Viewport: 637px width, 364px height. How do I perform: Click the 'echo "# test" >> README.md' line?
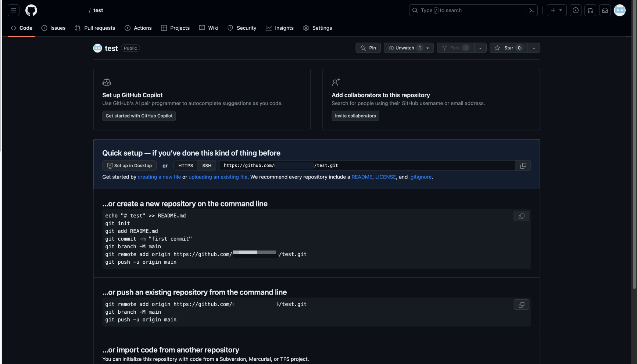[146, 216]
